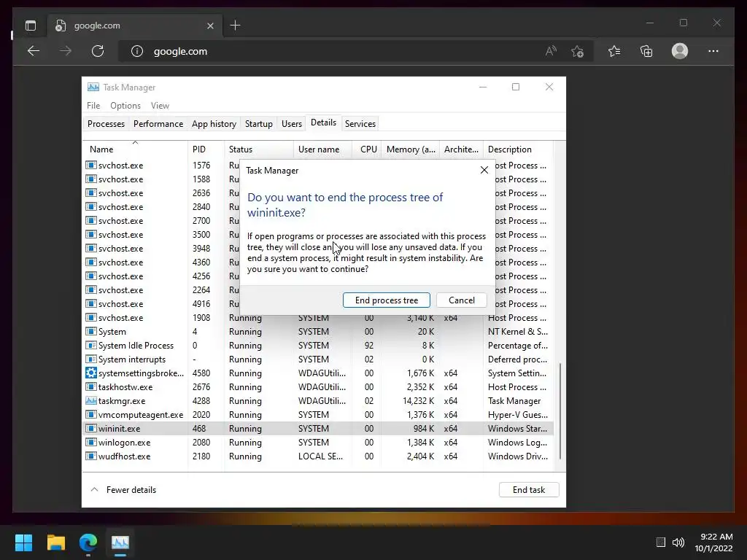Open the Favorites list icon in Edge
Image resolution: width=747 pixels, height=560 pixels.
click(x=614, y=51)
